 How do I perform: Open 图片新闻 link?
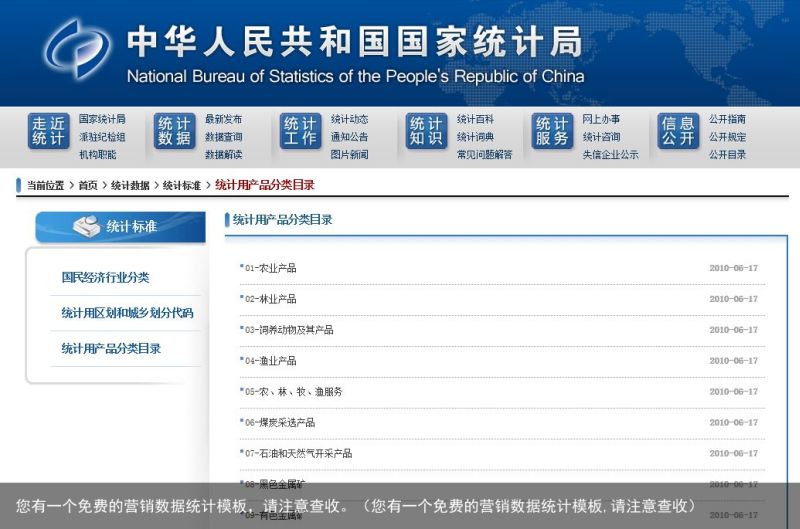click(349, 154)
